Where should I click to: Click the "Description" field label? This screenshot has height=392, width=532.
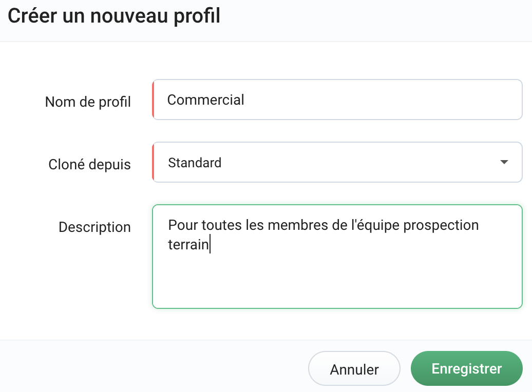point(94,227)
